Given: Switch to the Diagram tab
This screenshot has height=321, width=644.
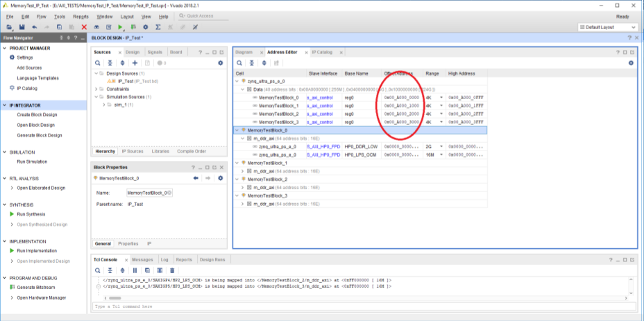Looking at the screenshot, I should tap(244, 52).
